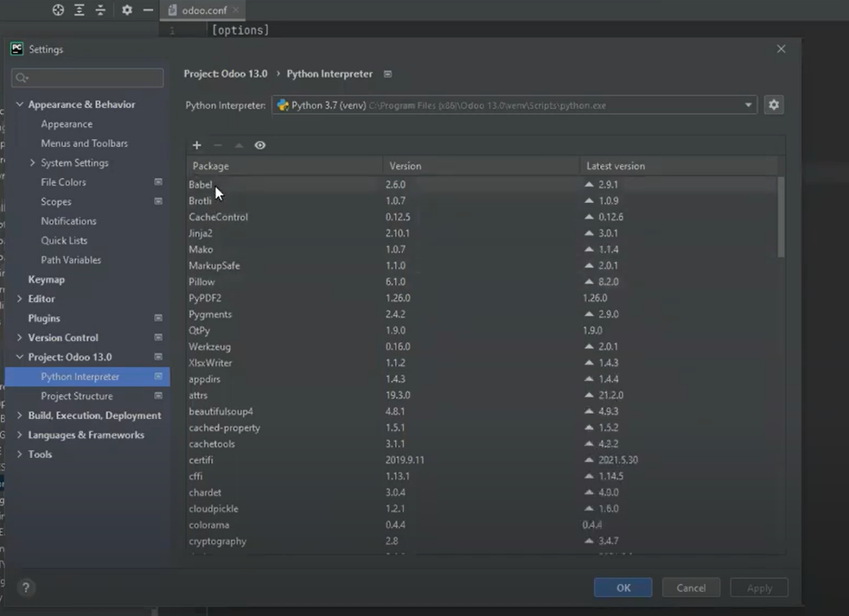Screen dimensions: 849x616
Task: Toggle show early releases eye icon
Action: tap(260, 145)
